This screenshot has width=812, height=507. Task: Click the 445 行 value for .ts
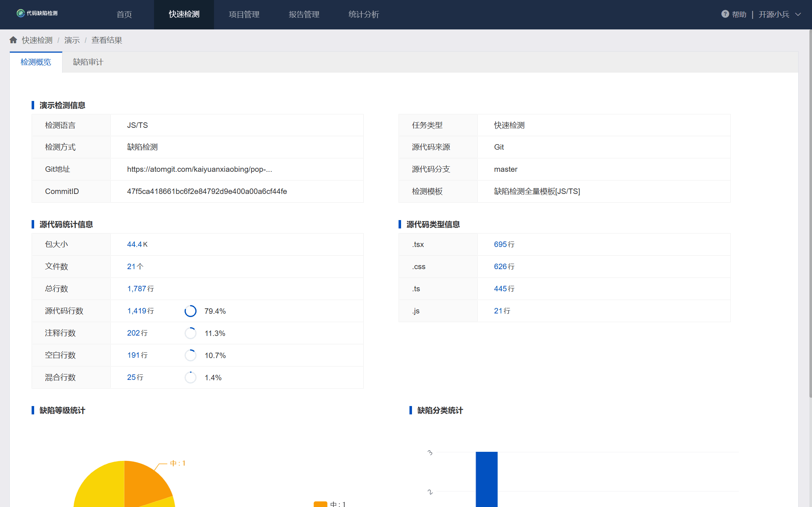pyautogui.click(x=504, y=289)
